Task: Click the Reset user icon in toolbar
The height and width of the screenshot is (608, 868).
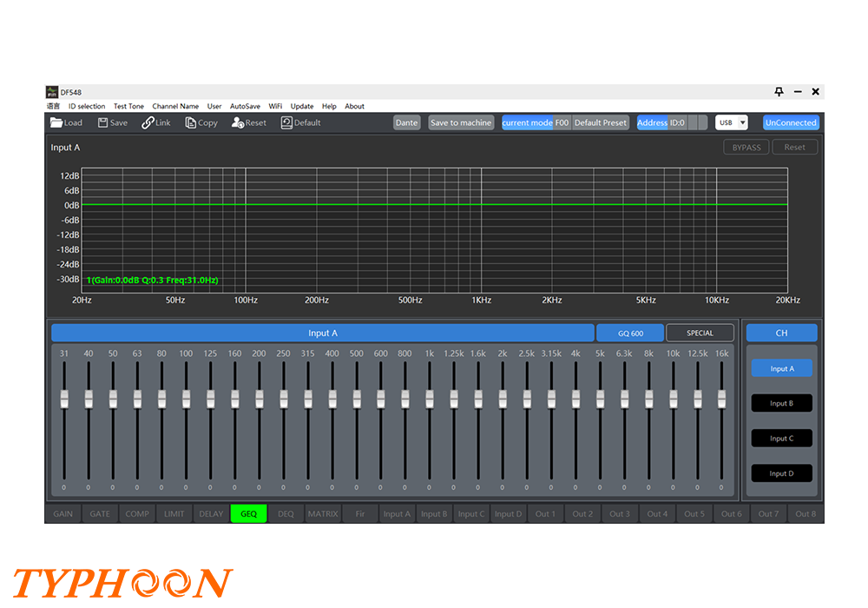Action: pyautogui.click(x=238, y=122)
